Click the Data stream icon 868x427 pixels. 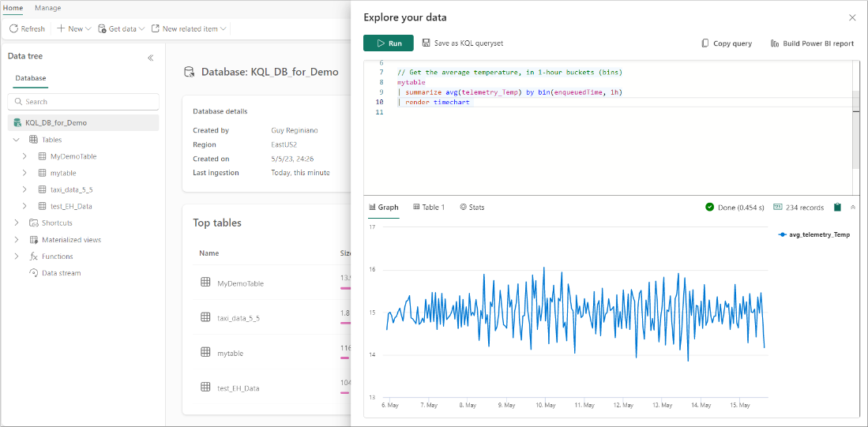(x=34, y=273)
